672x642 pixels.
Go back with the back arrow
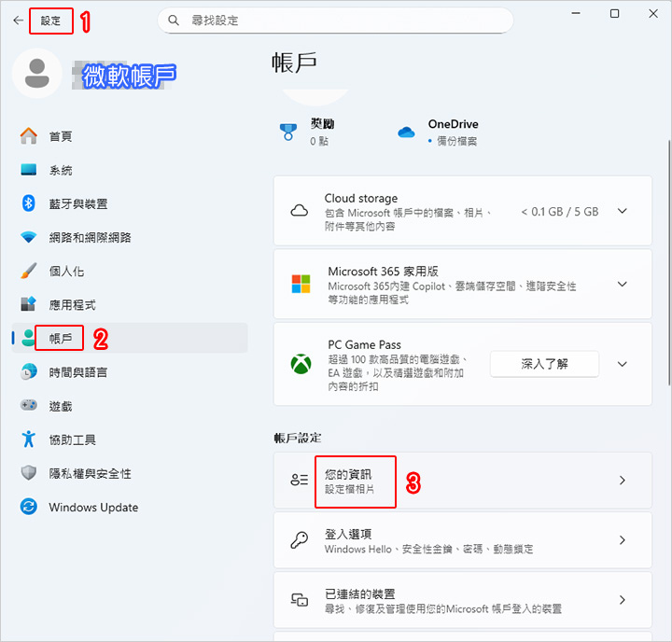coord(18,21)
